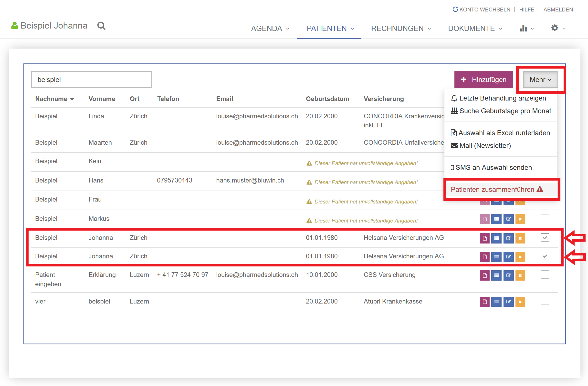Click the orange delete X in the Atupri Krankenkasse row
Viewport: 588px width, 386px height.
tap(520, 301)
